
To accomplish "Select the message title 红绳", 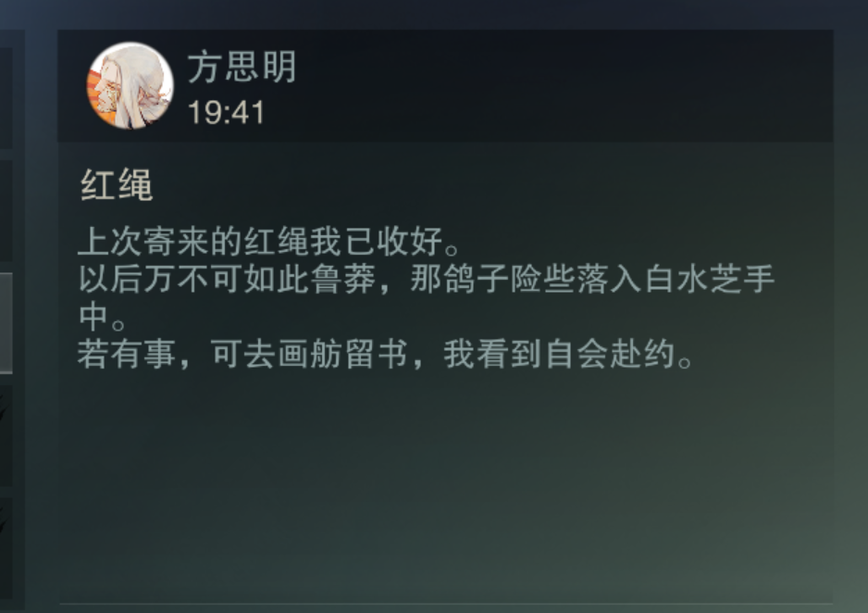I will coord(117,185).
